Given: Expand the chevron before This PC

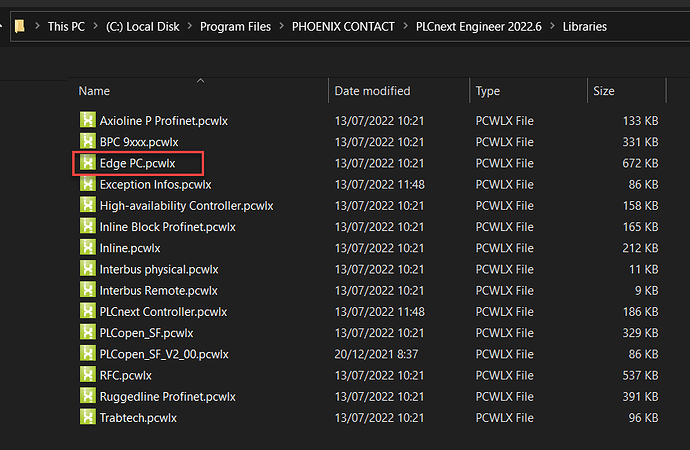Looking at the screenshot, I should coord(37,26).
